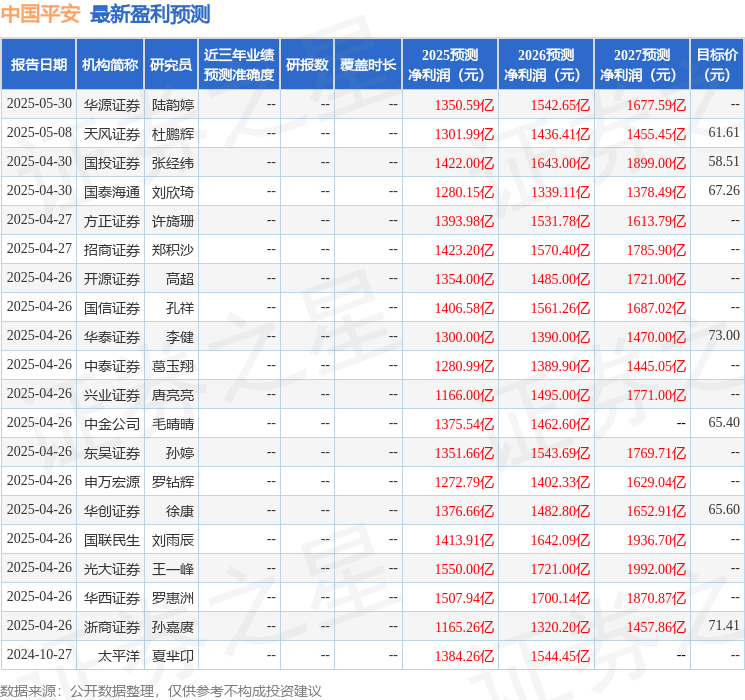Click the 1899.00亿 forecast value

(656, 163)
